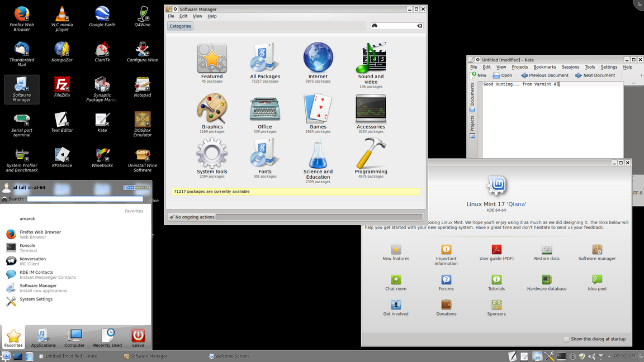Screen dimensions: 644x362
Task: Launch VLC media player desktop icon
Action: (62, 18)
